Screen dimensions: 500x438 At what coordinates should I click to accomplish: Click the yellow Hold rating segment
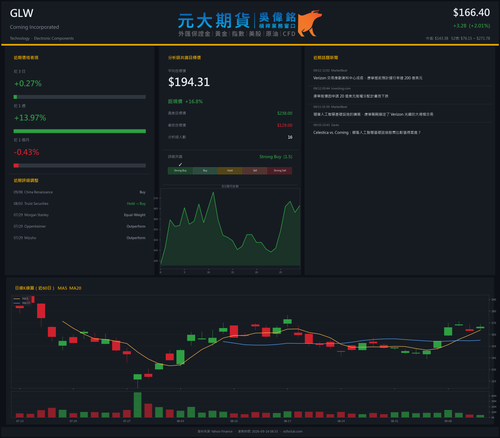pyautogui.click(x=230, y=171)
